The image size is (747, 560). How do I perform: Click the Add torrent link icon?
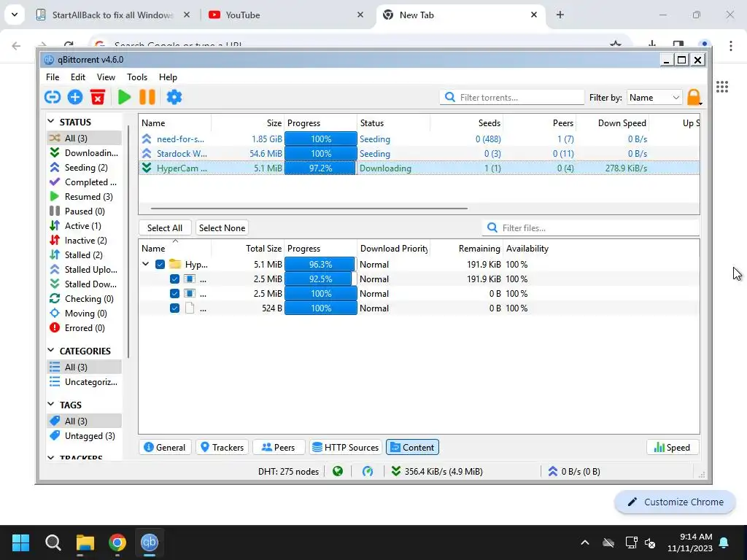point(53,97)
